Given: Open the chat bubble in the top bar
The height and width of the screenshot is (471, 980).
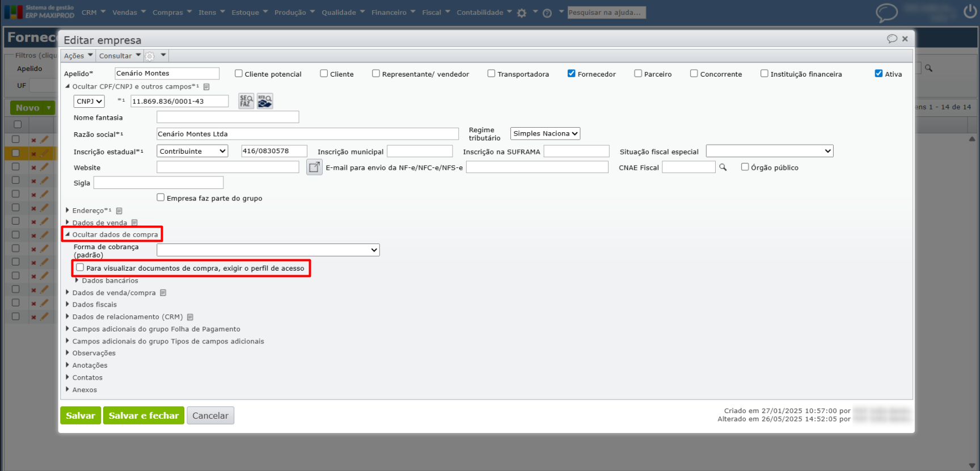Looking at the screenshot, I should tap(886, 12).
